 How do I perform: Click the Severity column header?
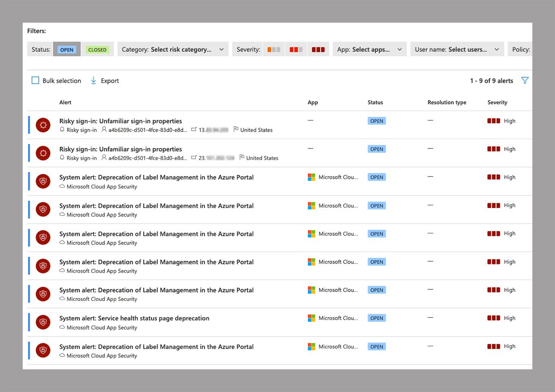[497, 102]
